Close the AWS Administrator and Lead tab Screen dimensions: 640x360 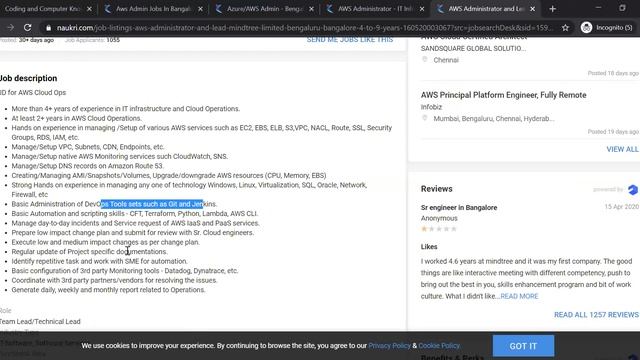(532, 9)
